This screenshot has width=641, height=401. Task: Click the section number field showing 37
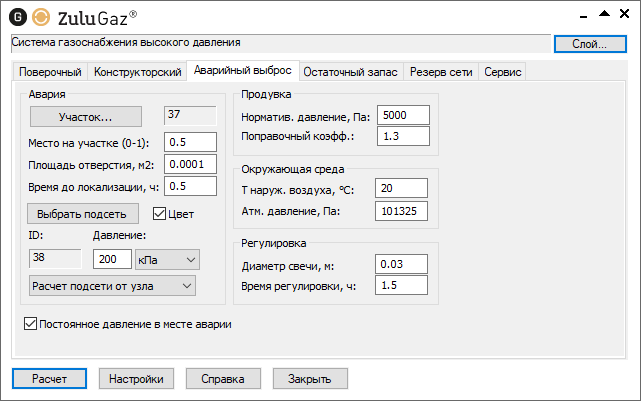[191, 116]
